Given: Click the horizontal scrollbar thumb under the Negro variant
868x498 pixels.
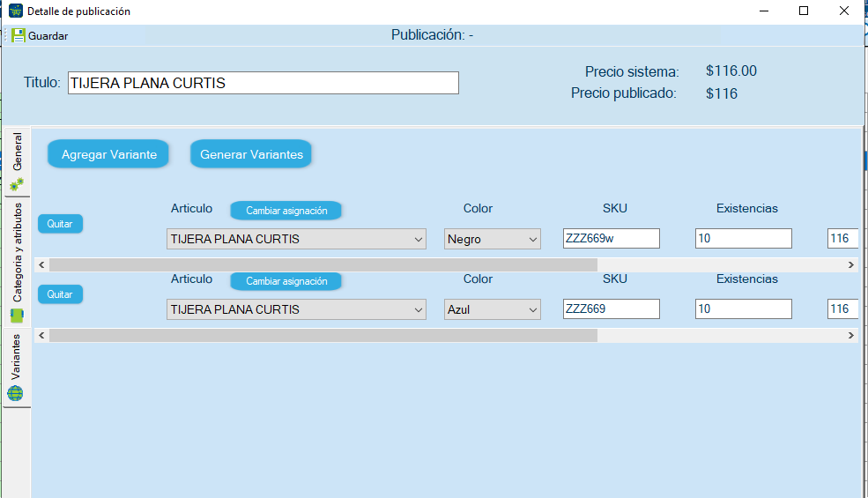Looking at the screenshot, I should pos(323,264).
